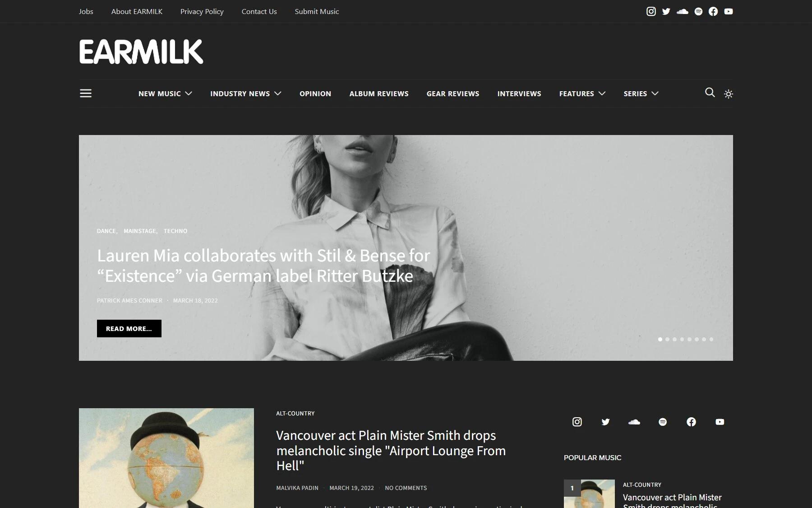Image resolution: width=812 pixels, height=508 pixels.
Task: Open the hamburger menu icon
Action: [86, 93]
